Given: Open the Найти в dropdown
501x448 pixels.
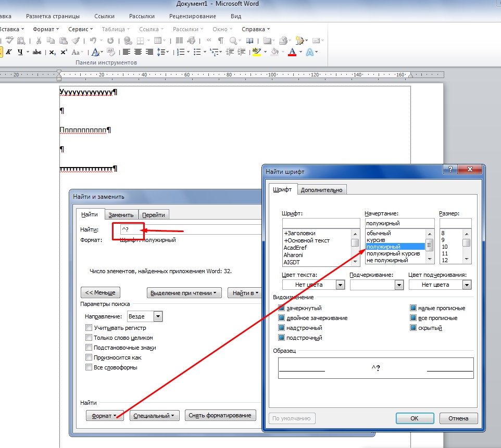Looking at the screenshot, I should [245, 293].
